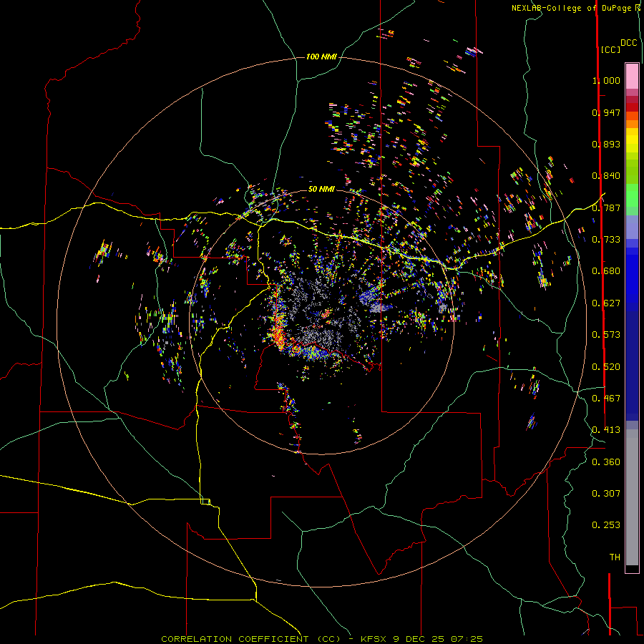Click the 0.680 legend value

pyautogui.click(x=606, y=271)
